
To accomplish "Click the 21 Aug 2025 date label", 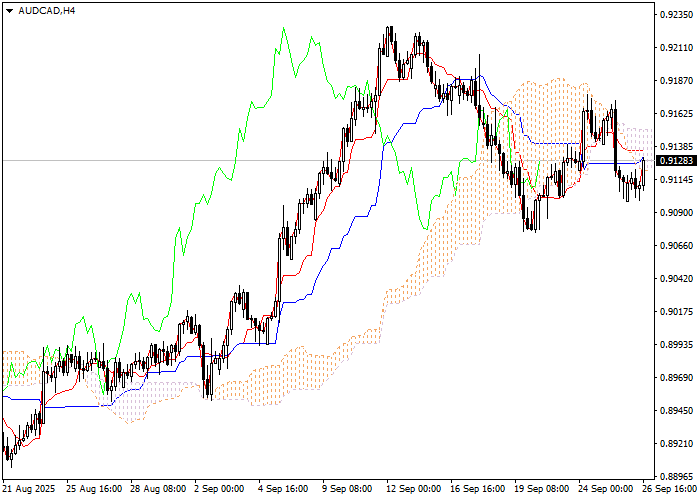I will pyautogui.click(x=29, y=489).
